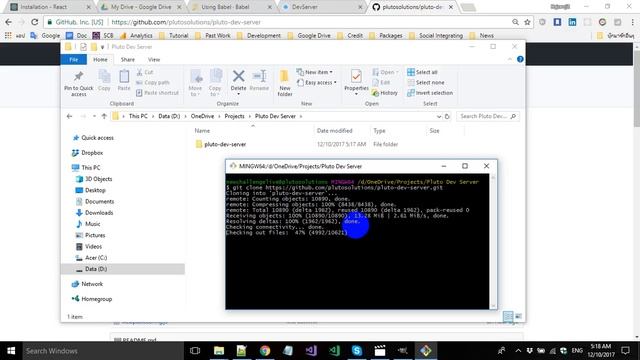640x360 pixels.
Task: Select the pluto-dev-server folder
Action: tap(225, 144)
